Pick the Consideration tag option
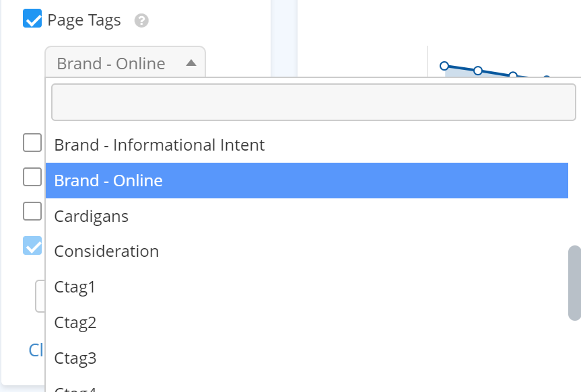Screen dimensions: 581x392 106,251
